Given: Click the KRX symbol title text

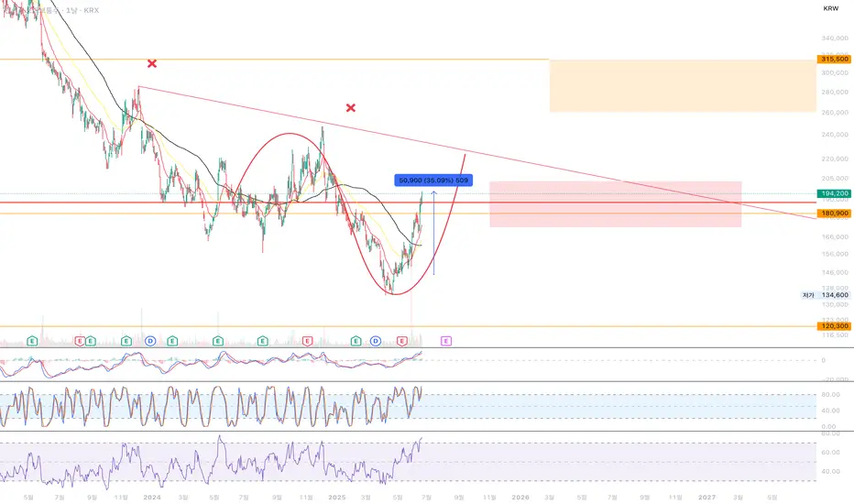Looking at the screenshot, I should [x=92, y=10].
